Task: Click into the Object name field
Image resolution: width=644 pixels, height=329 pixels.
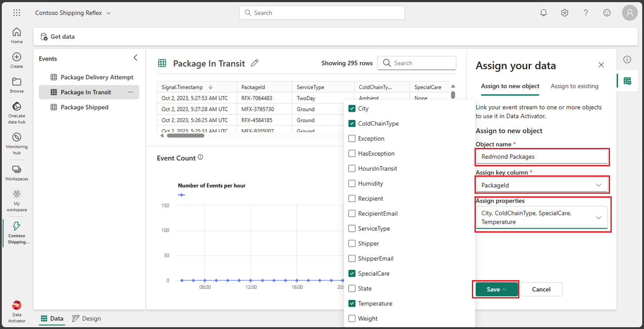Action: tap(542, 156)
